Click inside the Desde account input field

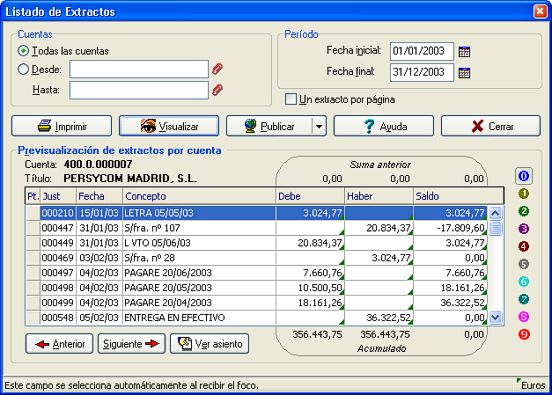pos(139,69)
